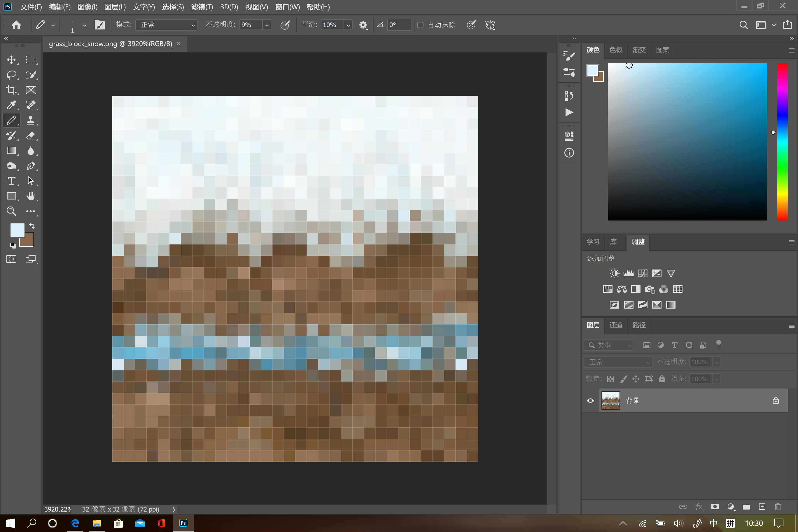This screenshot has height=532, width=798.
Task: Switch to the 库 tab
Action: [x=613, y=242]
